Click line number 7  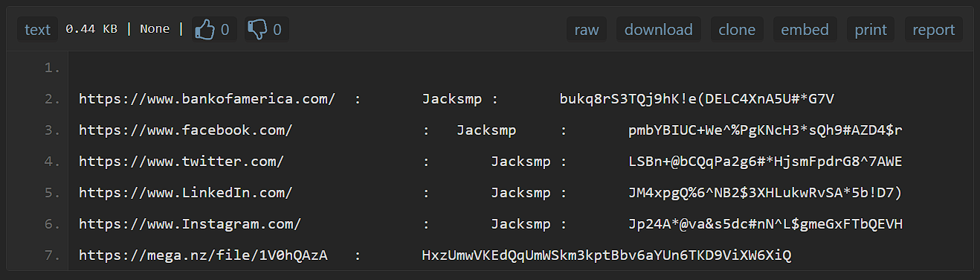51,255
